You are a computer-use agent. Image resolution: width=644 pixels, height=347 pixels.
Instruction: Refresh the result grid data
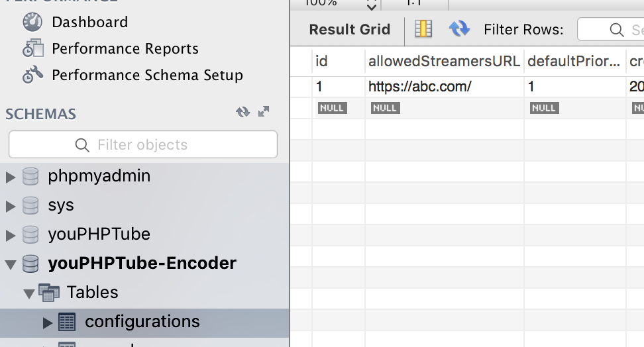[459, 29]
